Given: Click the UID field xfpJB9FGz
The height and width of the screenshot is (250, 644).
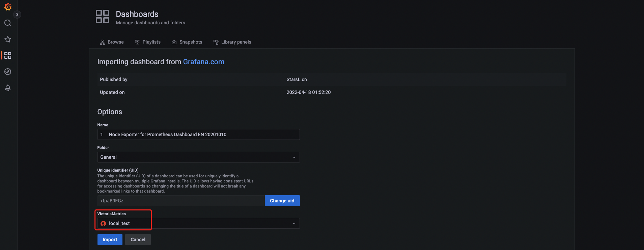Looking at the screenshot, I should 181,201.
